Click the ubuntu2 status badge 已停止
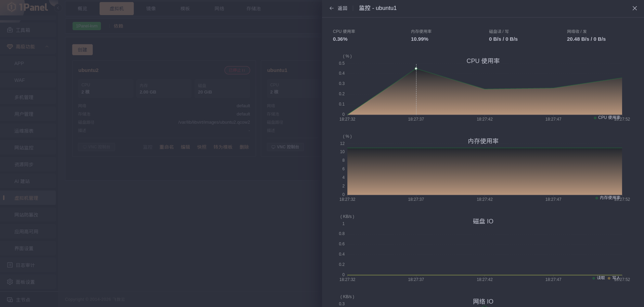 coord(237,70)
